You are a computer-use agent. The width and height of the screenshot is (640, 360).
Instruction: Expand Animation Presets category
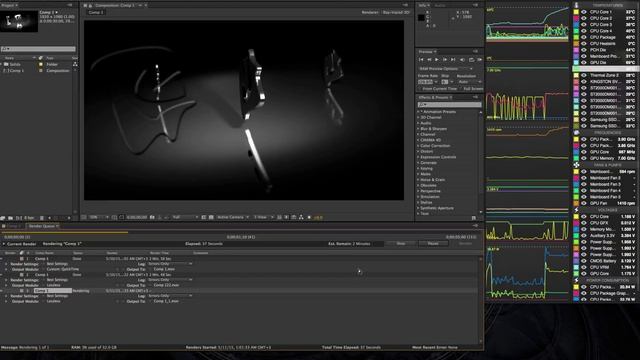pos(419,111)
